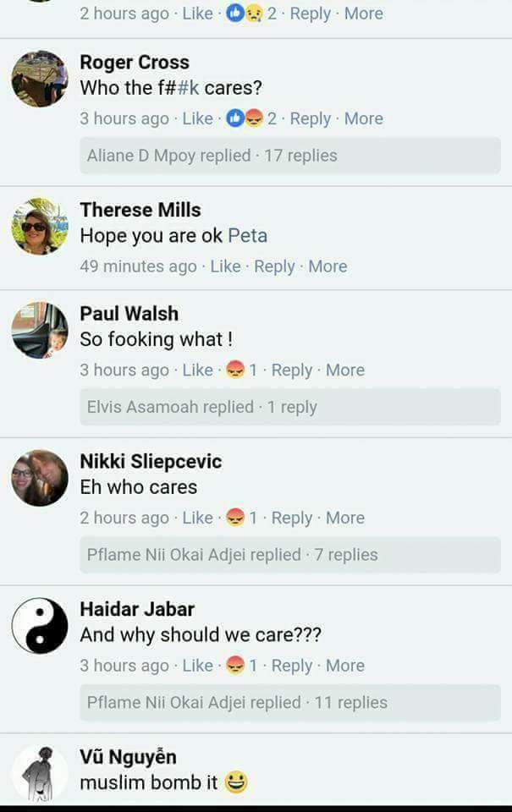This screenshot has width=512, height=812.
Task: Expand the 11 replies under Haidar Jabar
Action: (x=290, y=702)
